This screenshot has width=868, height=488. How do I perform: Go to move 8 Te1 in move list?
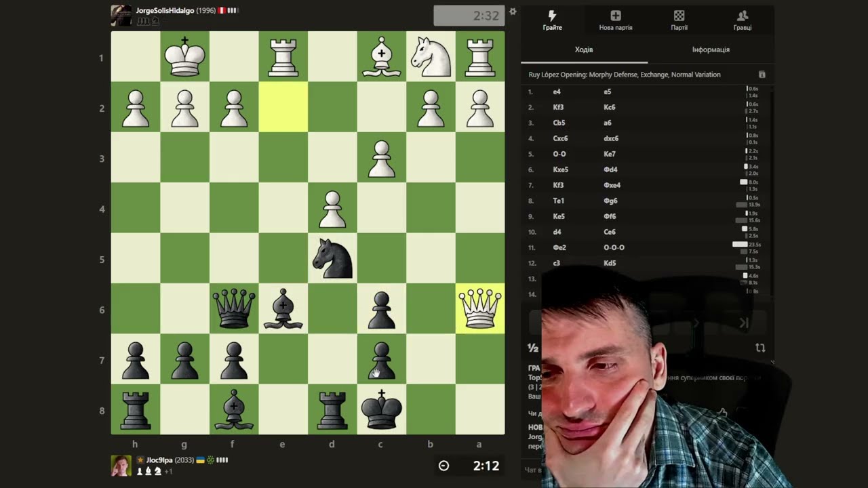point(559,201)
